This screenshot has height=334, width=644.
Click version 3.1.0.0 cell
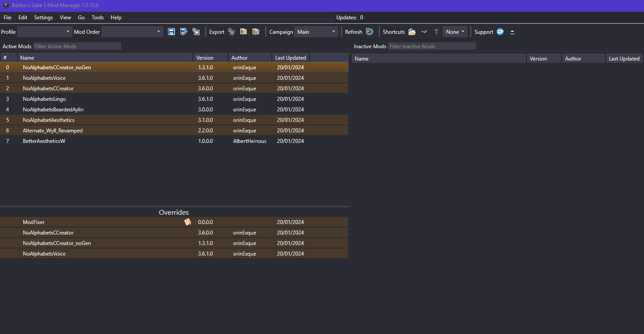[205, 120]
